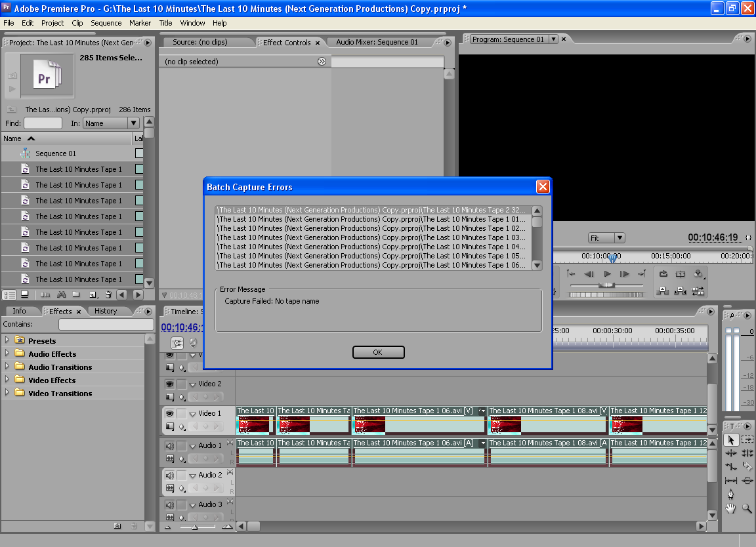Open the Sequence menu
The height and width of the screenshot is (547, 756).
(106, 23)
